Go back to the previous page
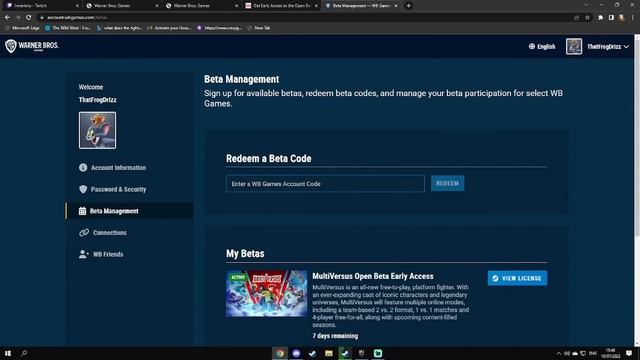 (7, 18)
